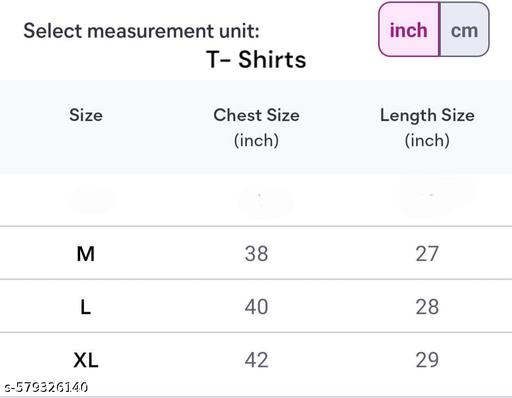Viewport: 512px width, 398px height.
Task: Click the blurred size cell above M
Action: click(91, 199)
